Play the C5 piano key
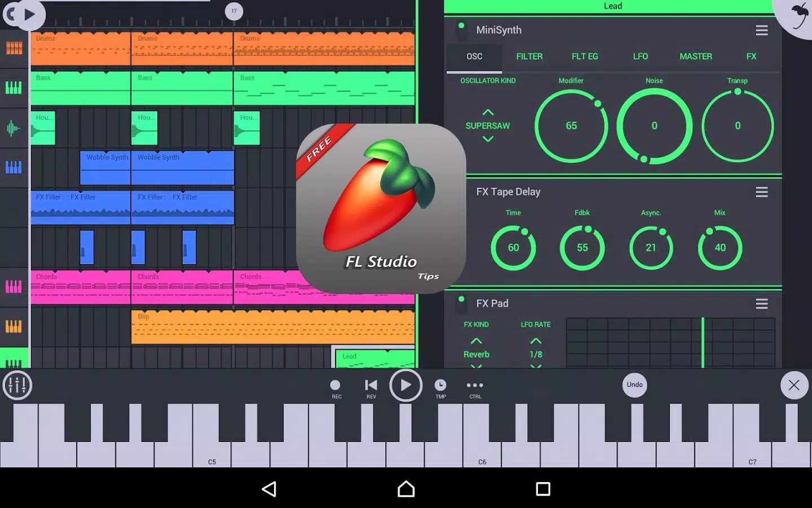Viewport: 812px width, 508px height. click(x=212, y=435)
